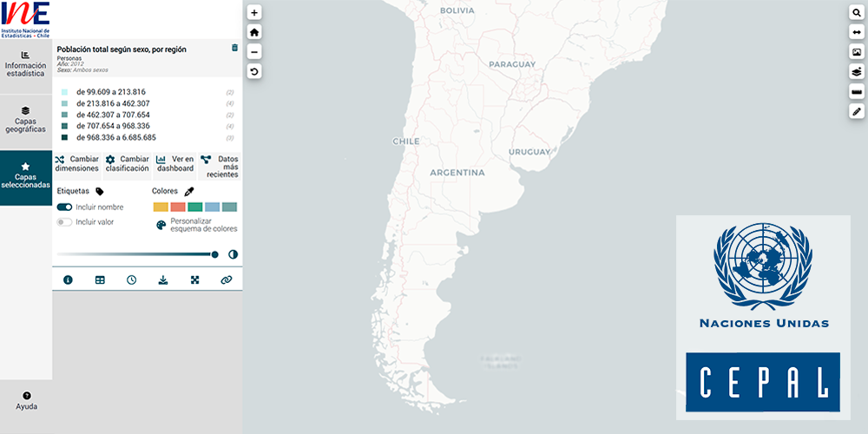
Task: Click the contrast half-circle icon
Action: coord(233,254)
